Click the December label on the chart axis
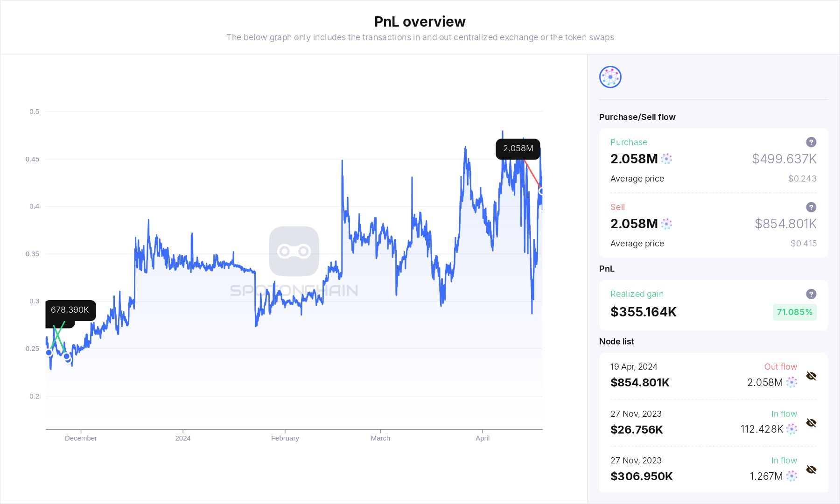Image resolution: width=840 pixels, height=504 pixels. (81, 438)
